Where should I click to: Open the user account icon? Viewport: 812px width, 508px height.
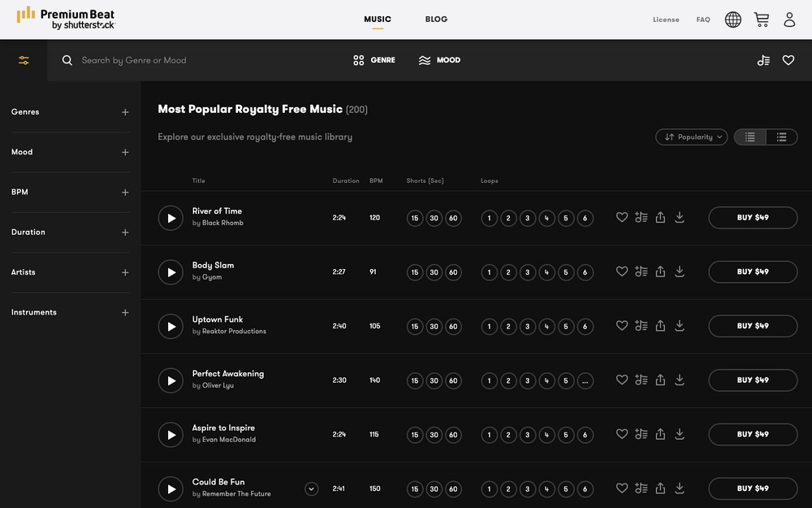pyautogui.click(x=789, y=20)
